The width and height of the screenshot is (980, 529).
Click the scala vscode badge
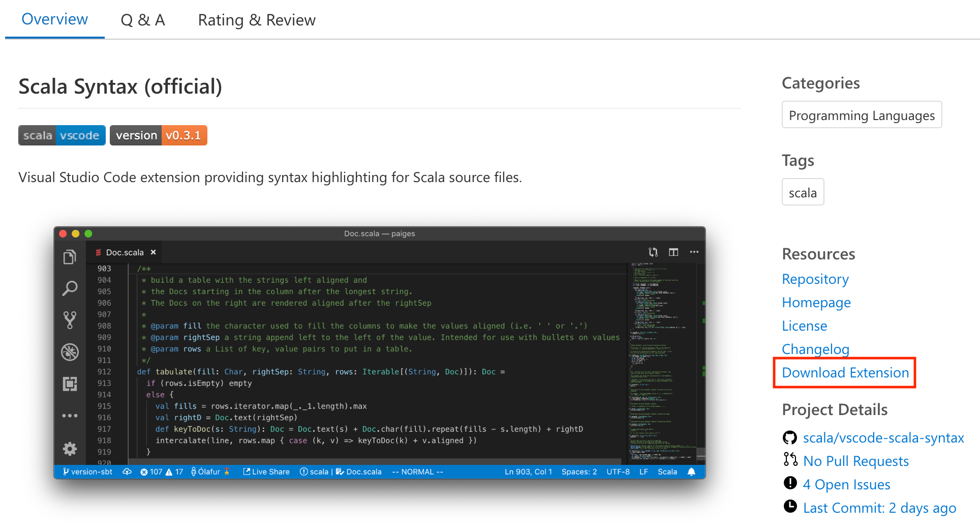click(62, 135)
